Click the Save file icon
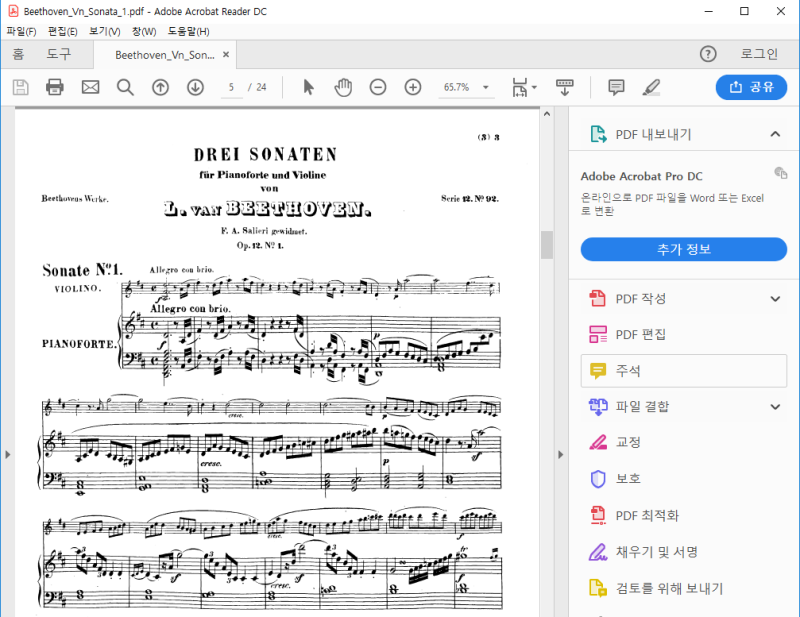The width and height of the screenshot is (800, 617). coord(20,87)
